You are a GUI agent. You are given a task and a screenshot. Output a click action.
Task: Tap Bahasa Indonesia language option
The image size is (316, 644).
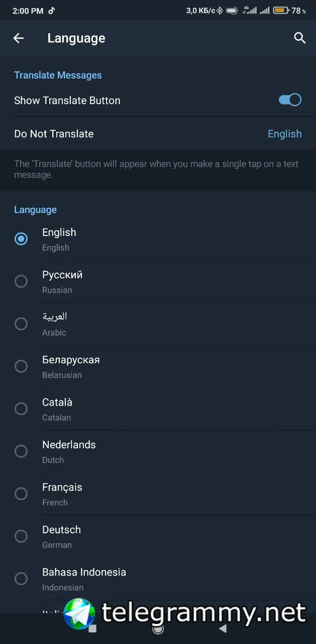84,579
